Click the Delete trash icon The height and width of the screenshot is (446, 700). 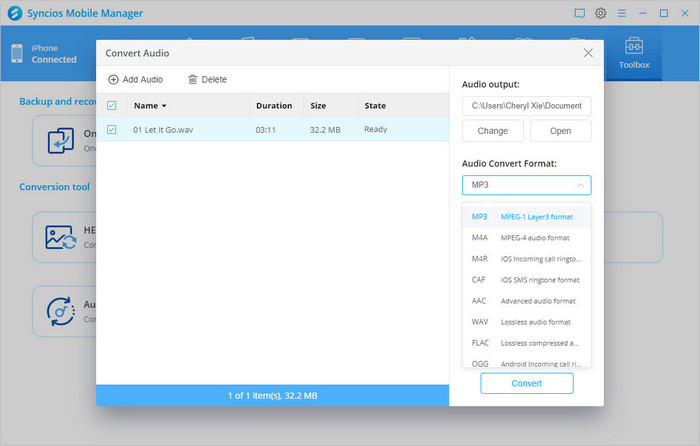[193, 80]
